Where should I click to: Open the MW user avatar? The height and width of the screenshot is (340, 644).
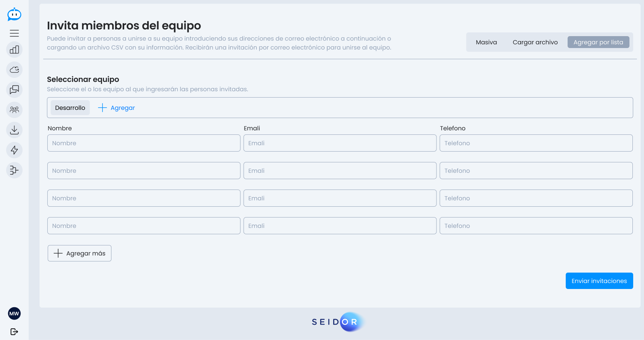14,314
